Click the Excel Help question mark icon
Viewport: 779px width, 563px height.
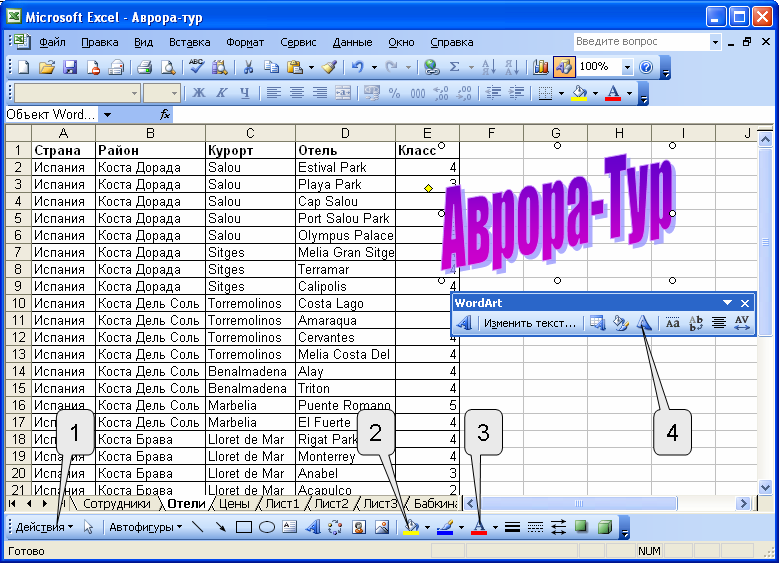click(646, 67)
